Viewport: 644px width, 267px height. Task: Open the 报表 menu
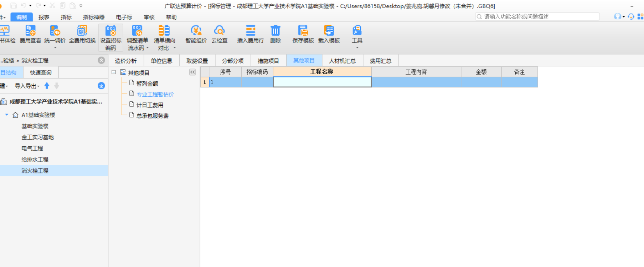44,17
